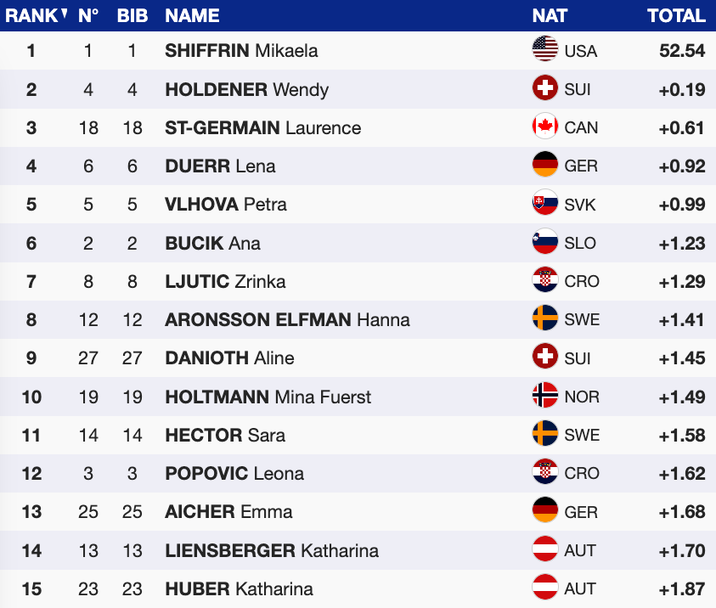Click the Sweden flag beside Aronsson Elfman
The height and width of the screenshot is (608, 716).
click(x=545, y=319)
